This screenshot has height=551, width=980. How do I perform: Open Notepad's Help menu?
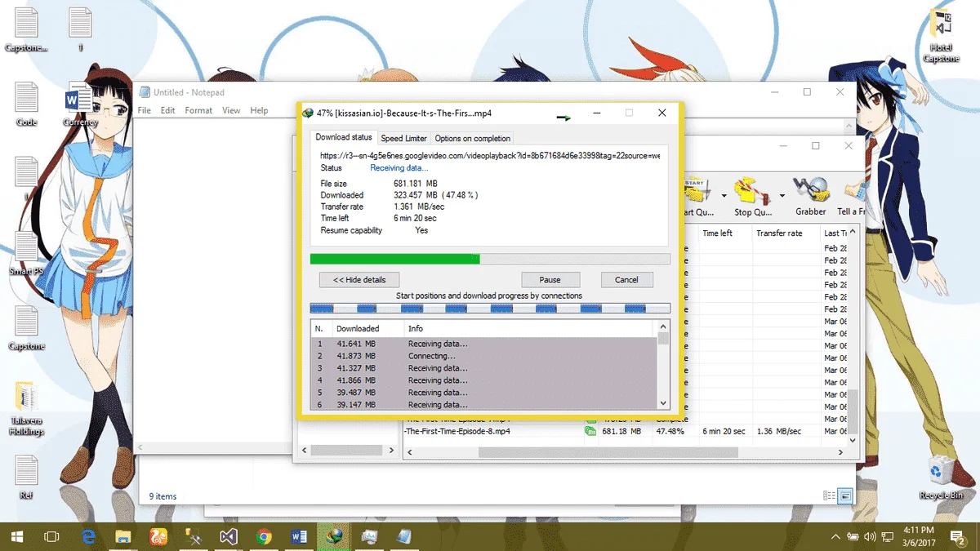coord(259,110)
